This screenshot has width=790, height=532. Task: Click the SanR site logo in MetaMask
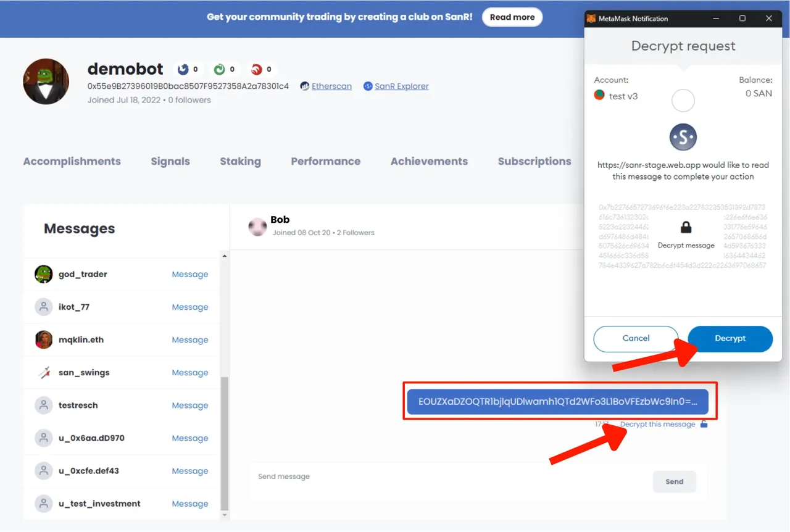click(x=683, y=136)
